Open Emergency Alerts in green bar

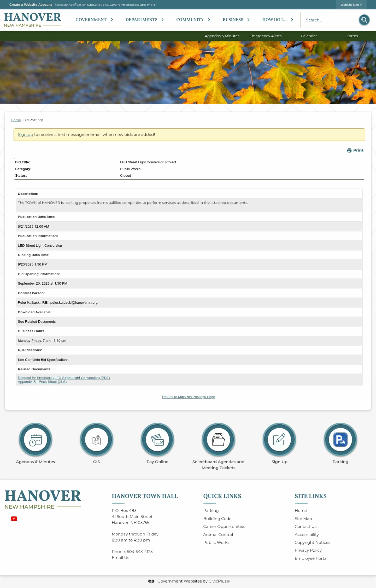pos(265,36)
